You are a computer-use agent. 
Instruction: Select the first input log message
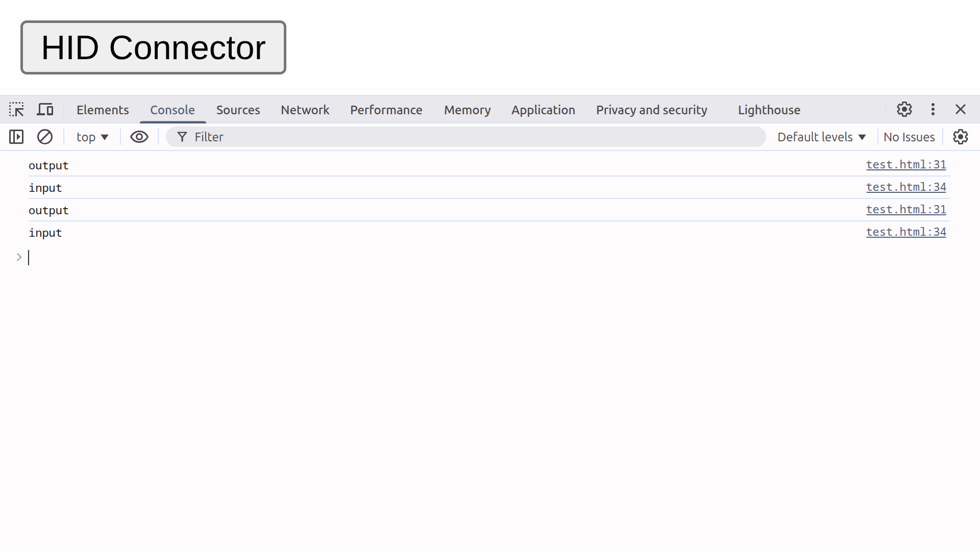(45, 188)
